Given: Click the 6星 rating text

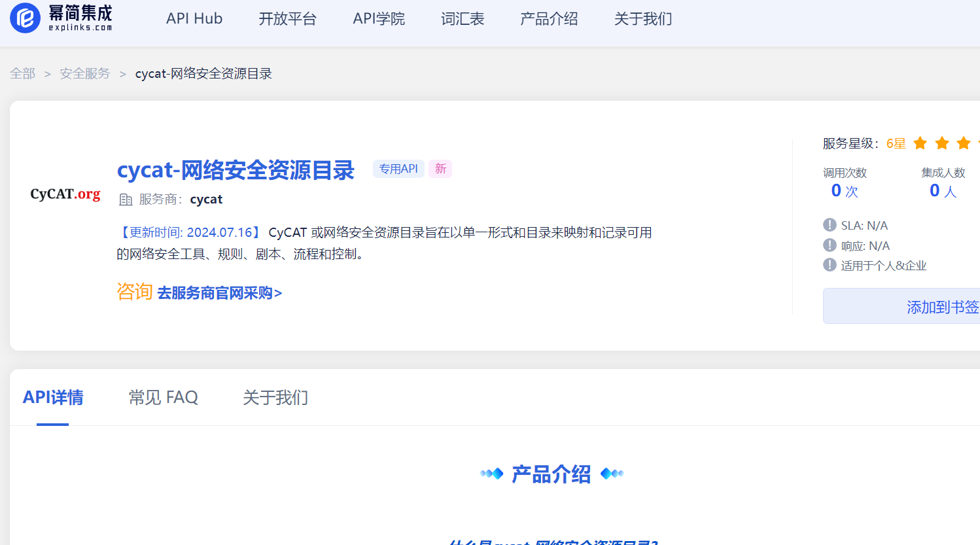Looking at the screenshot, I should (x=896, y=143).
